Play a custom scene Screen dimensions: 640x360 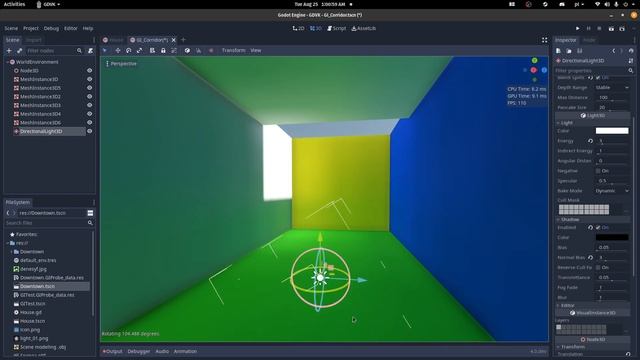[622, 29]
